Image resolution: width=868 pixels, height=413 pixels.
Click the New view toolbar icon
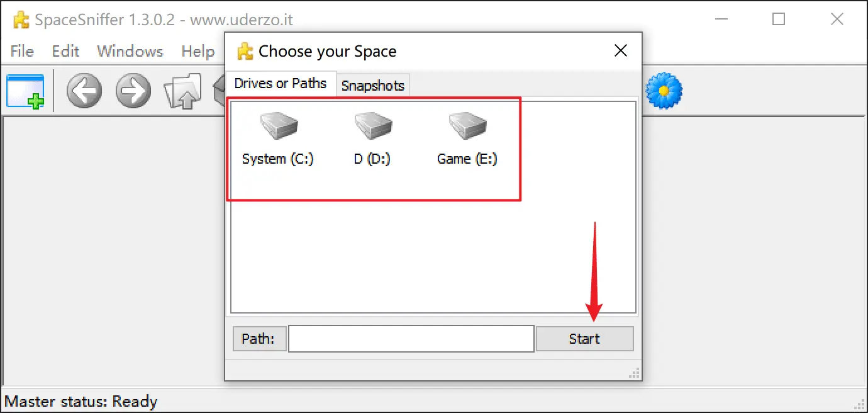26,91
